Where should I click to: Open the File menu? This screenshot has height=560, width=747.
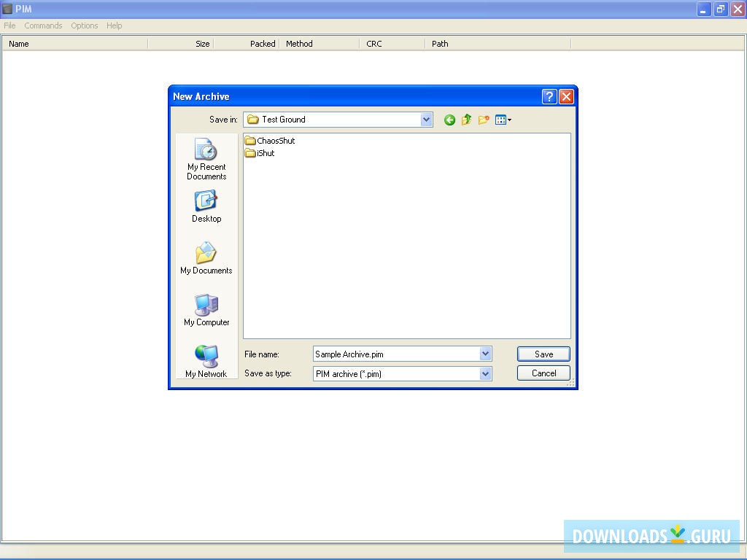click(x=9, y=26)
